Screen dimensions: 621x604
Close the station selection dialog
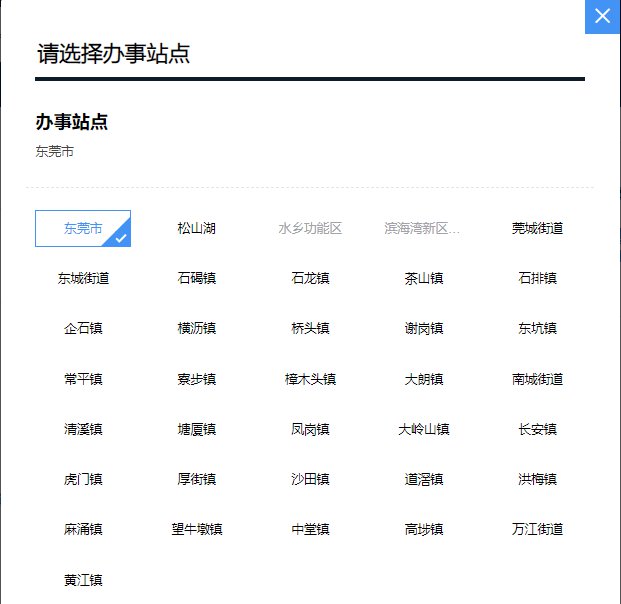[602, 17]
